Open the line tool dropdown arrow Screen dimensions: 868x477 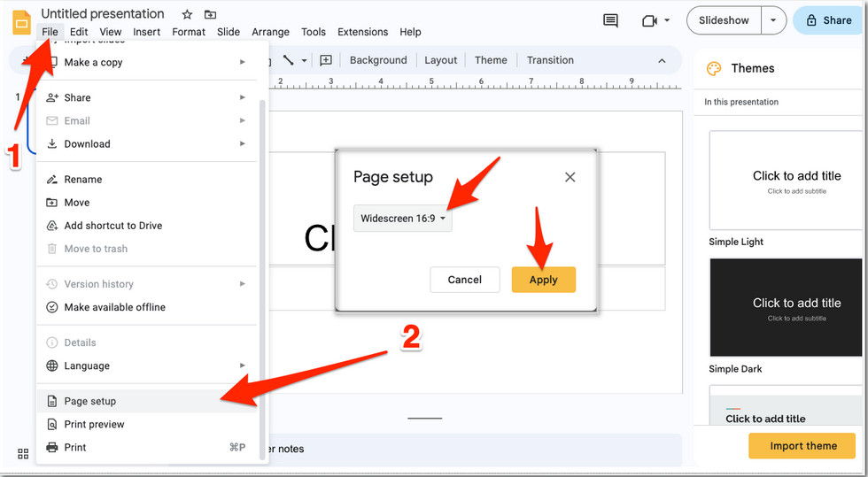pyautogui.click(x=304, y=60)
